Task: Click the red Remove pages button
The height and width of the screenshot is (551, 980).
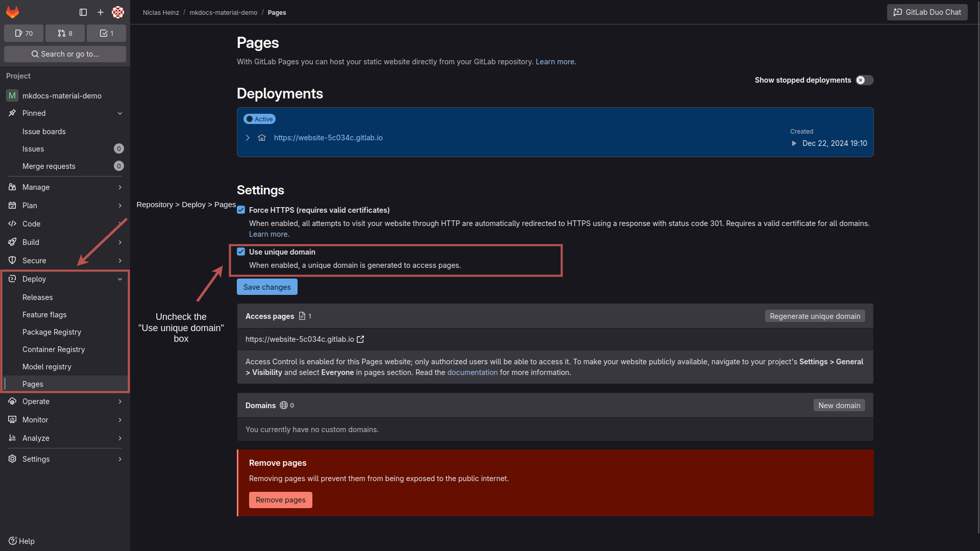Action: point(281,500)
